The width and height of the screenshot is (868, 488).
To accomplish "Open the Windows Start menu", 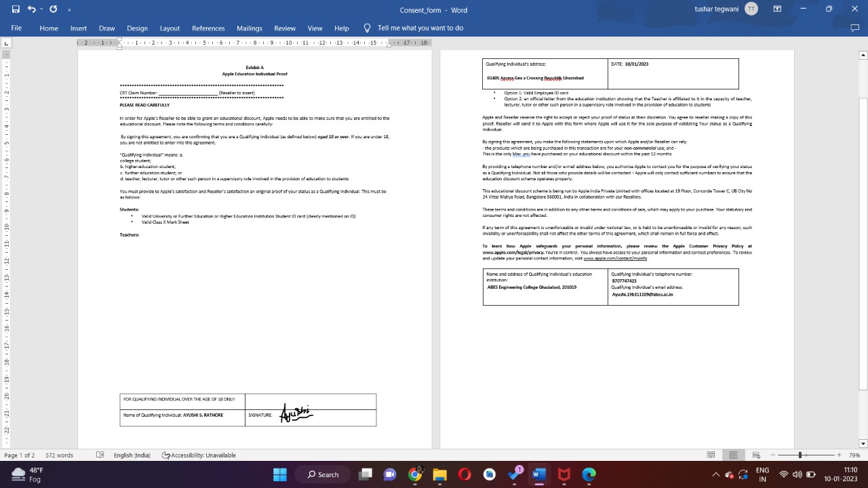I will (x=279, y=474).
